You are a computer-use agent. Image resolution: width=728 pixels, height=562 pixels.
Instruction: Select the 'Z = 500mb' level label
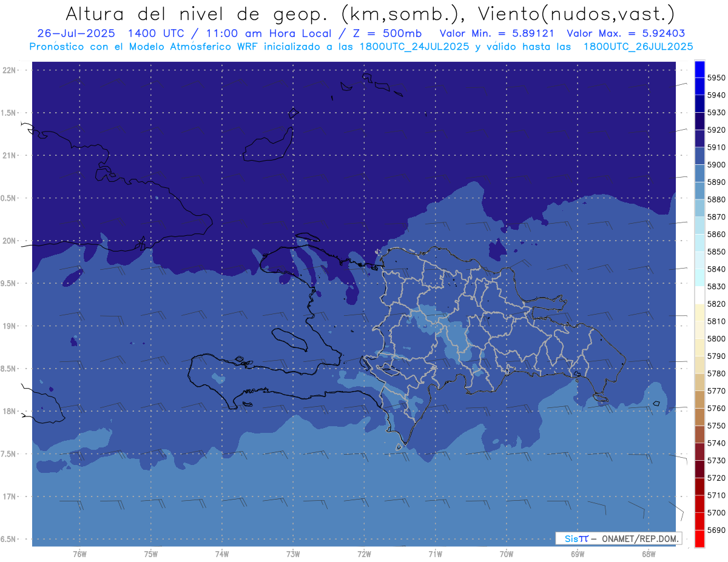point(382,33)
